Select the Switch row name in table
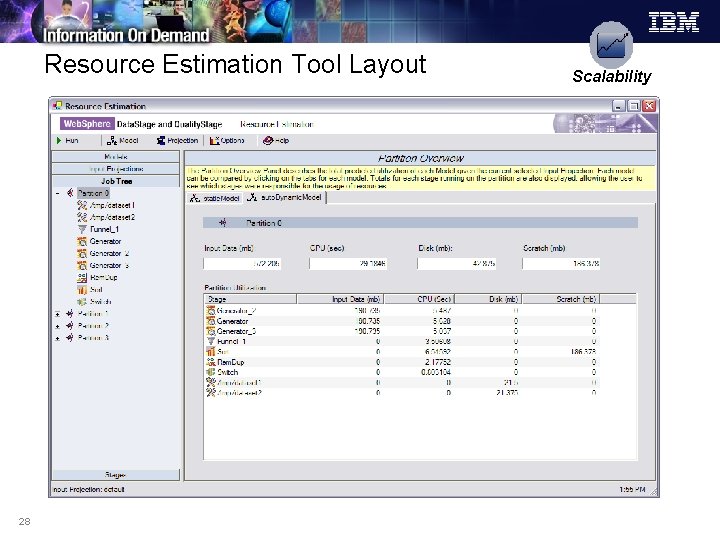The width and height of the screenshot is (720, 540). 227,372
